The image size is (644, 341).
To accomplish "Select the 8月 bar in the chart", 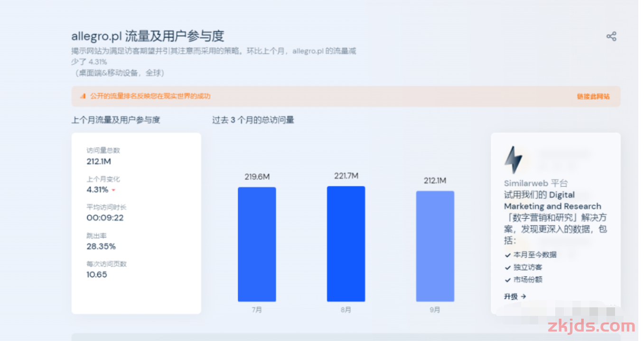I will point(346,244).
